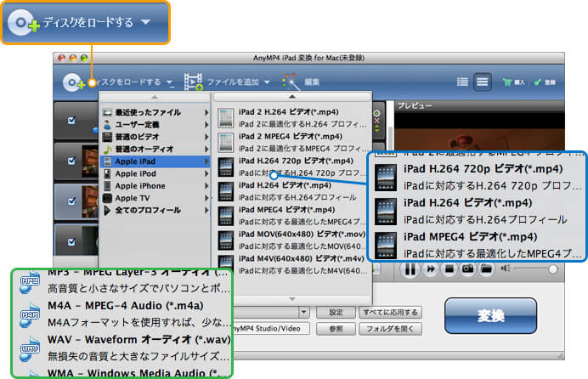Click the second file's video thumbnail
Image resolution: width=588 pixels, height=379 pixels.
(90, 161)
